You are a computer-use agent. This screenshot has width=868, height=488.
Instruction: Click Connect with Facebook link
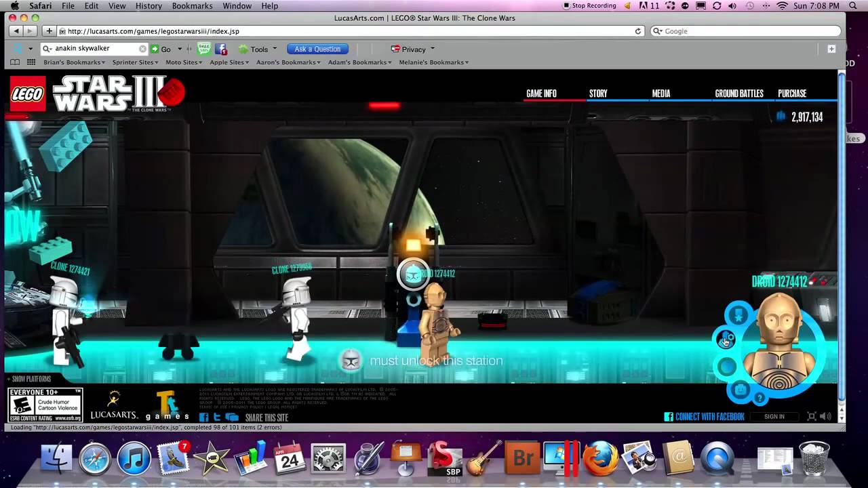coord(704,417)
